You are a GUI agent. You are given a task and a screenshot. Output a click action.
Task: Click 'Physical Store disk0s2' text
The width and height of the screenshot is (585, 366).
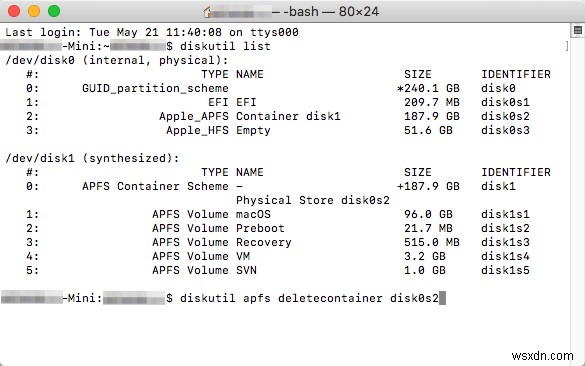point(313,200)
